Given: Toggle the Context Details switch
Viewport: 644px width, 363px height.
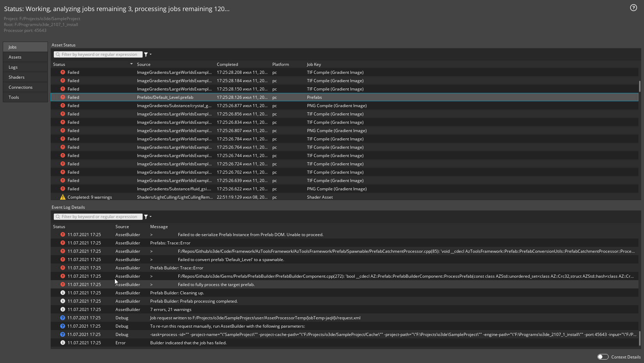Looking at the screenshot, I should click(603, 357).
